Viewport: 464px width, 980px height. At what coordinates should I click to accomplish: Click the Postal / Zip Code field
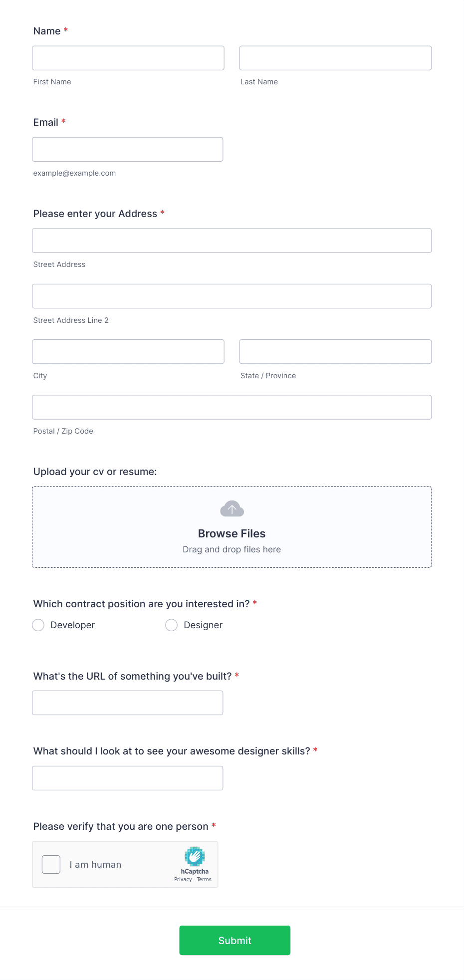[x=232, y=407]
